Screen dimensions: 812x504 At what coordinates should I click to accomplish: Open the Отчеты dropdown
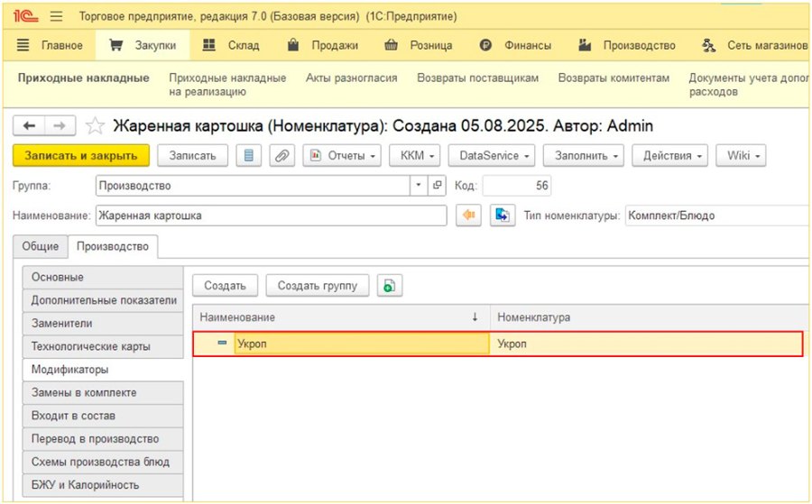(342, 156)
